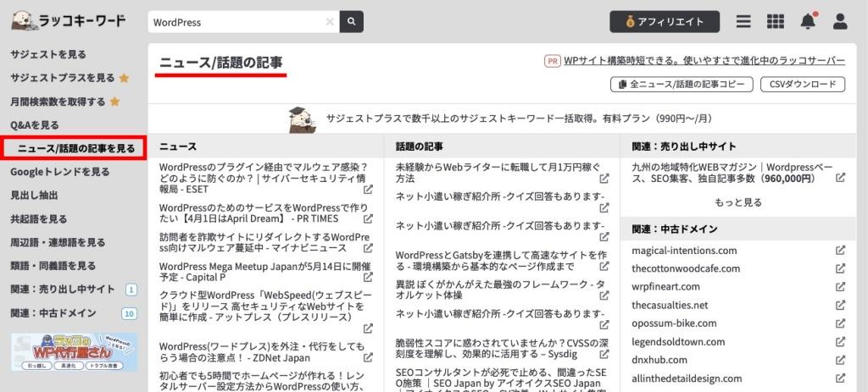Select サジェストプラスを見る in sidebar
This screenshot has width=868, height=392.
[x=63, y=78]
